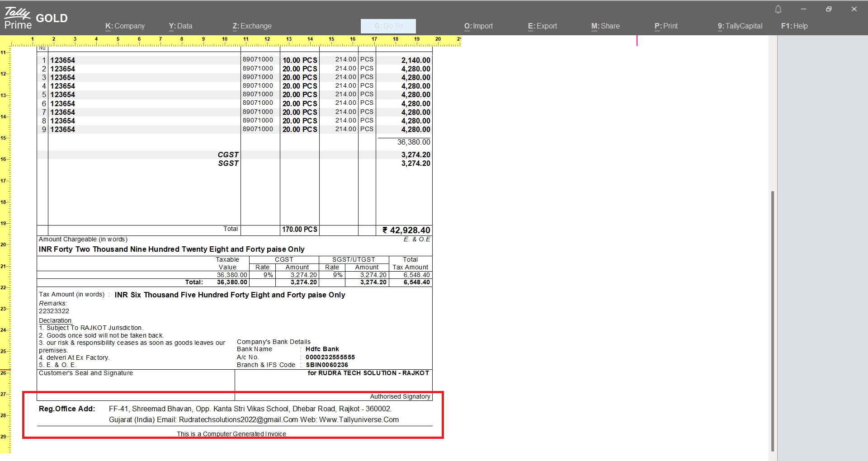Click the notification bell icon
868x461 pixels.
pyautogui.click(x=778, y=9)
